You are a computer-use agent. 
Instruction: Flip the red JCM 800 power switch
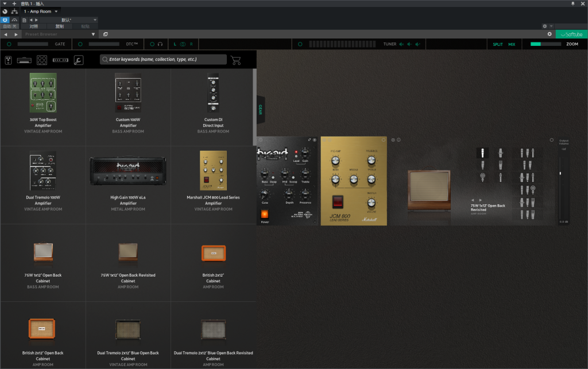click(x=338, y=201)
